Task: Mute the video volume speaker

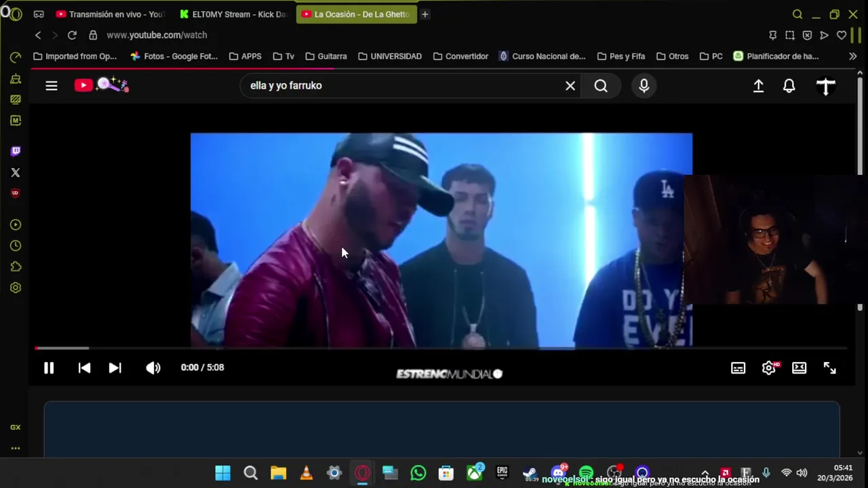Action: point(153,367)
